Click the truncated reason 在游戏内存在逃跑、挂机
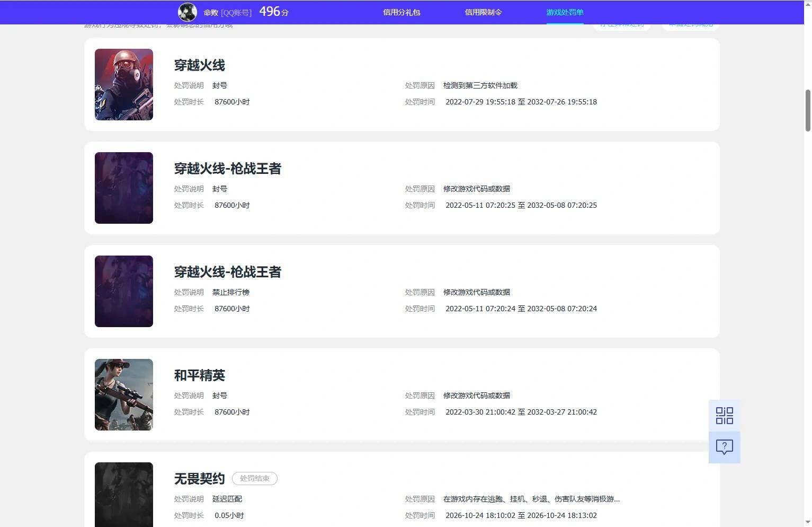Screen dimensions: 812x527 (x=531, y=499)
